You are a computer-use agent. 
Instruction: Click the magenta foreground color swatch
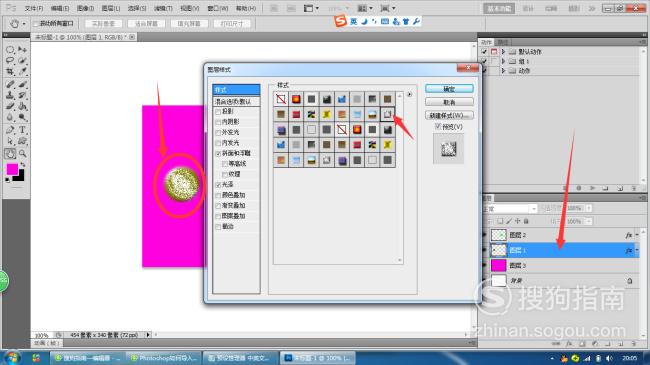point(12,169)
